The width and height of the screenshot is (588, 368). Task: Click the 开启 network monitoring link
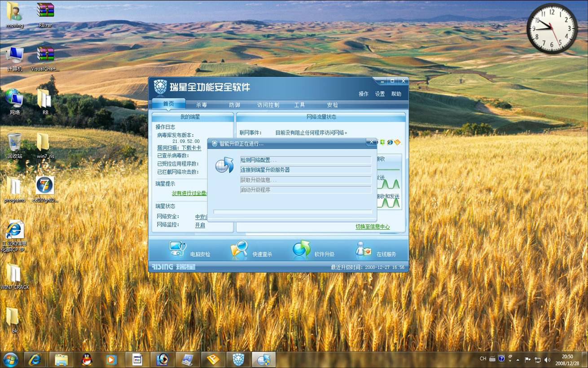coord(200,225)
